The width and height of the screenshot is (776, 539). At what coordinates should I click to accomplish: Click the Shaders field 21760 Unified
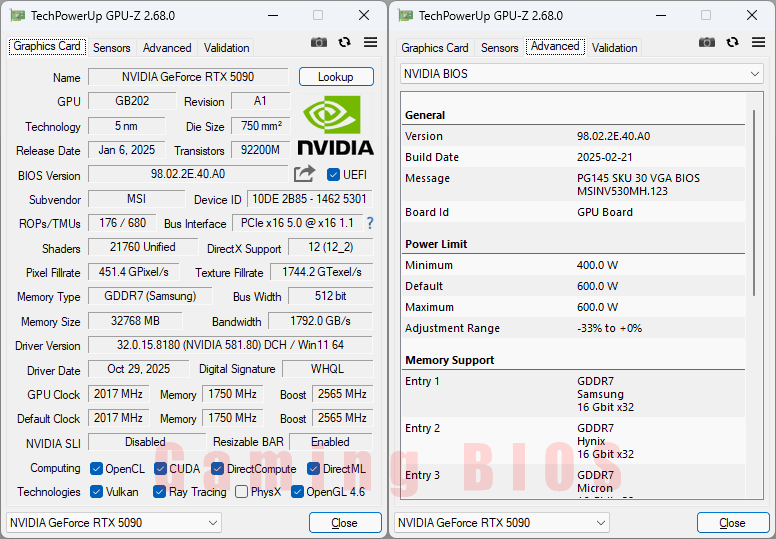tap(143, 247)
